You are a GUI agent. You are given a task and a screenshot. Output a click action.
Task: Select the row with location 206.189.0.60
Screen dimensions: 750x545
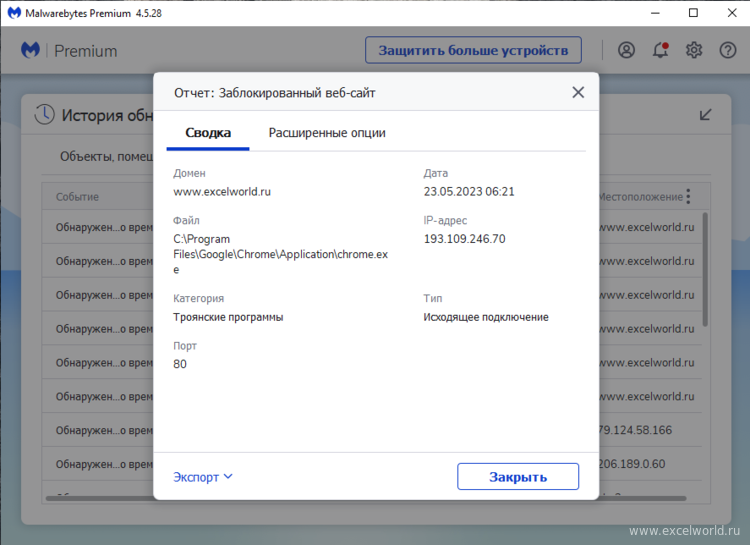point(372,464)
